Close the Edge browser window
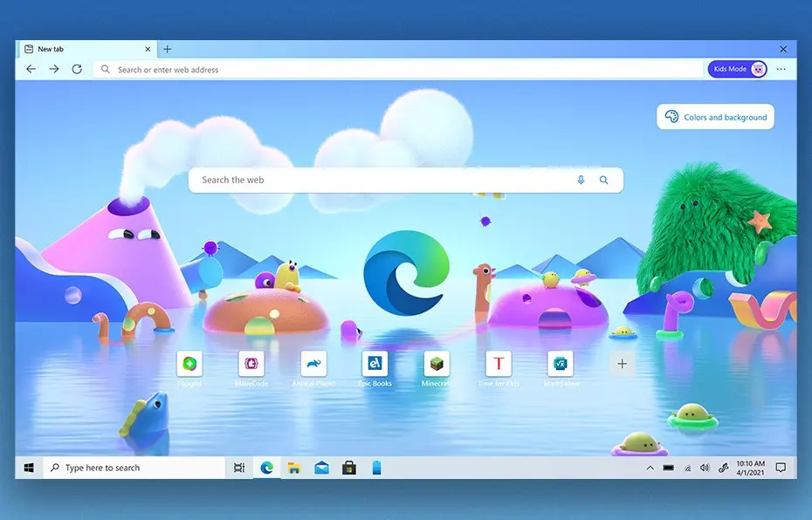 coord(783,49)
